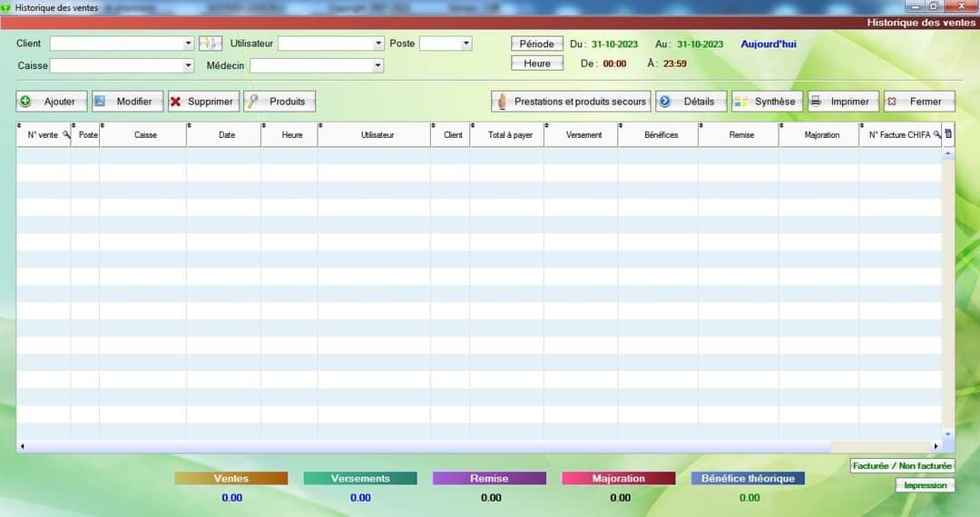The height and width of the screenshot is (517, 980).
Task: Click the À end time 23:59
Action: [x=675, y=63]
